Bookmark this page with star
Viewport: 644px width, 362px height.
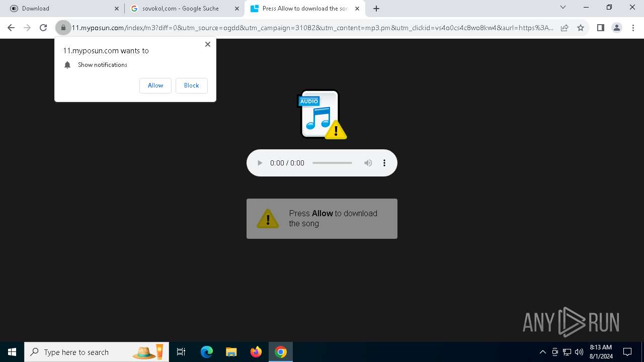581,28
